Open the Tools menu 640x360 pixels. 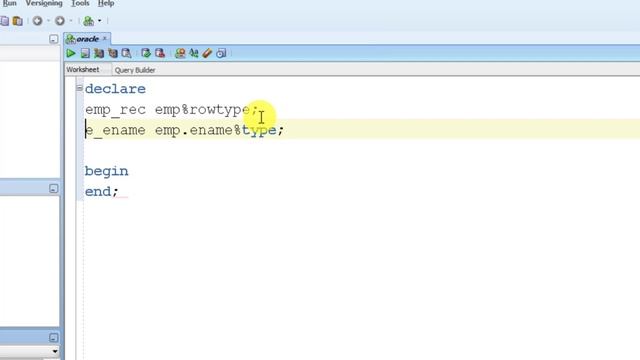(x=80, y=3)
